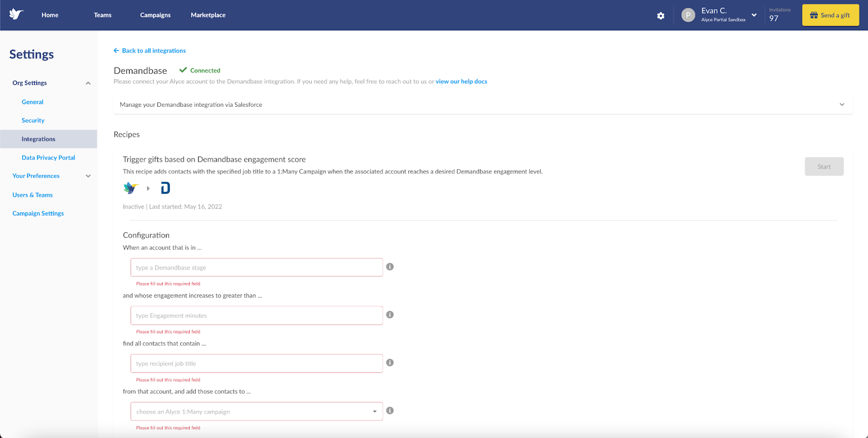Open the settings gear icon in the header
Image resolution: width=868 pixels, height=438 pixels.
(x=661, y=16)
